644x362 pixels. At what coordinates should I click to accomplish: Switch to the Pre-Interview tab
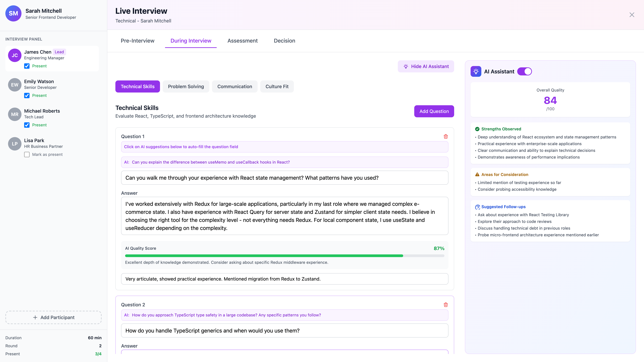[138, 41]
